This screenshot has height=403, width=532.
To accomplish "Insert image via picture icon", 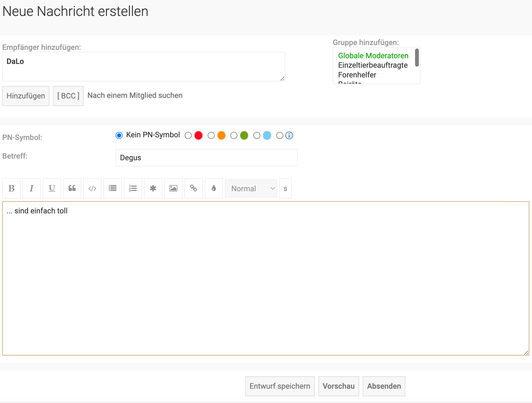I will click(173, 188).
